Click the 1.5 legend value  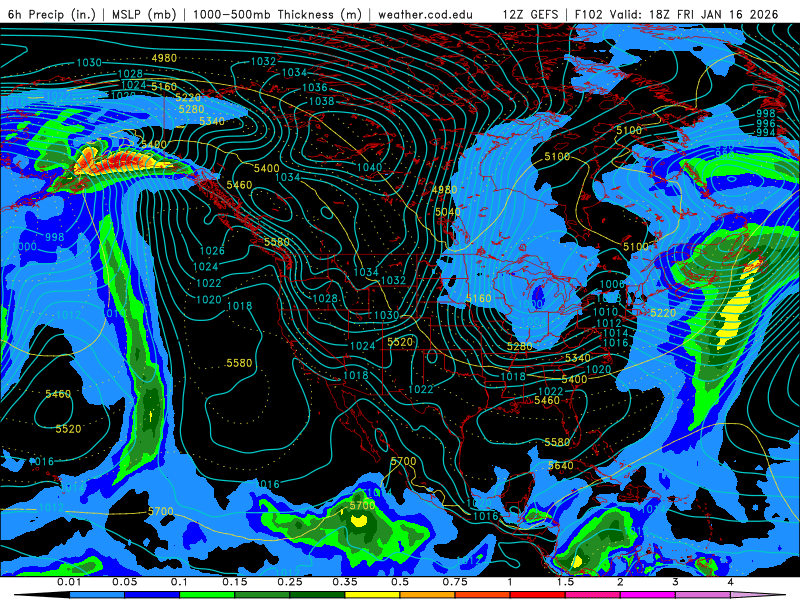(565, 582)
